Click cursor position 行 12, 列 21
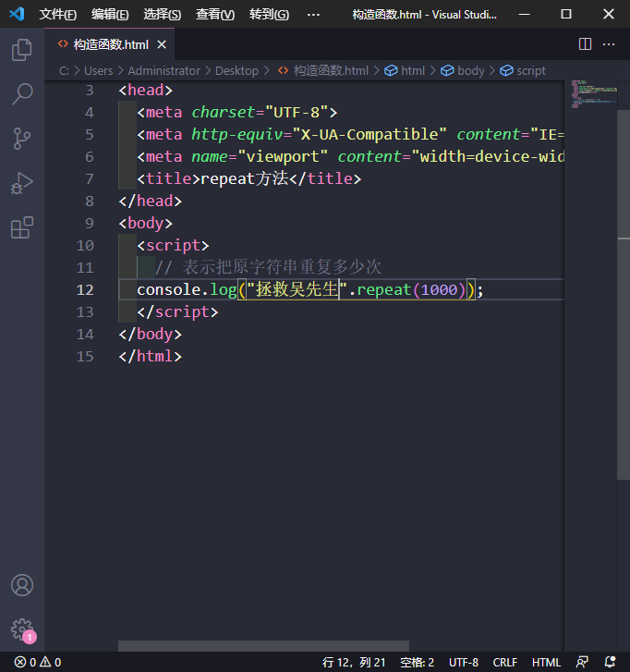Image resolution: width=630 pixels, height=672 pixels. 354,662
